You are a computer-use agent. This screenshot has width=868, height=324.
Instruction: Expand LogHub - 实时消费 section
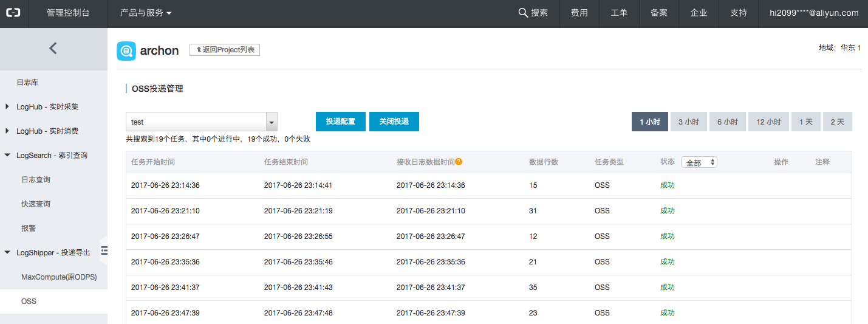click(7, 131)
